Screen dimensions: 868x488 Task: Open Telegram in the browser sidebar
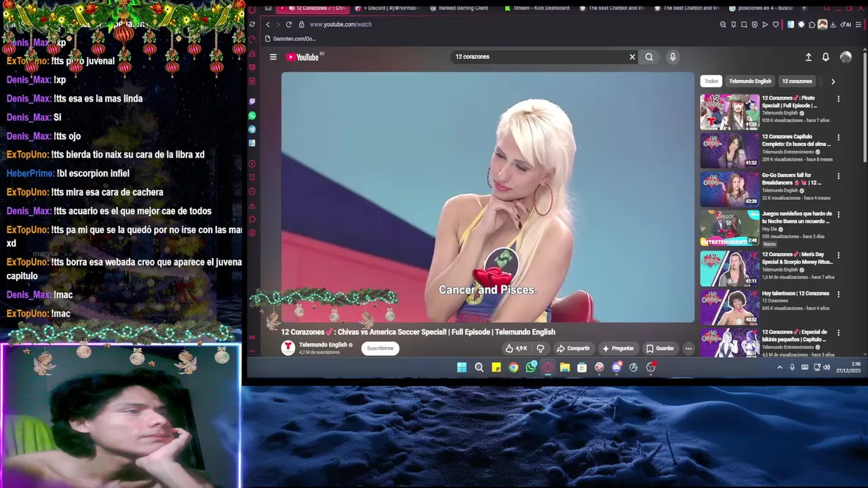click(252, 129)
